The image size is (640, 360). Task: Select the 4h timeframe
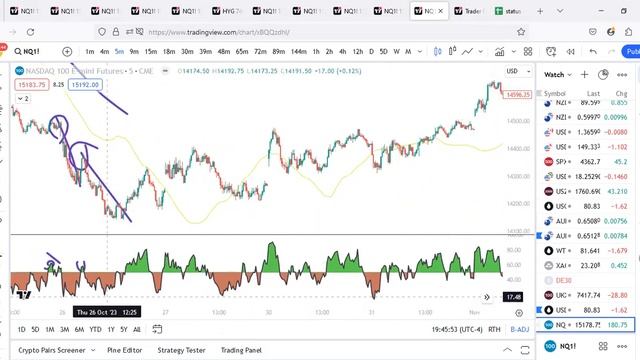coord(342,51)
